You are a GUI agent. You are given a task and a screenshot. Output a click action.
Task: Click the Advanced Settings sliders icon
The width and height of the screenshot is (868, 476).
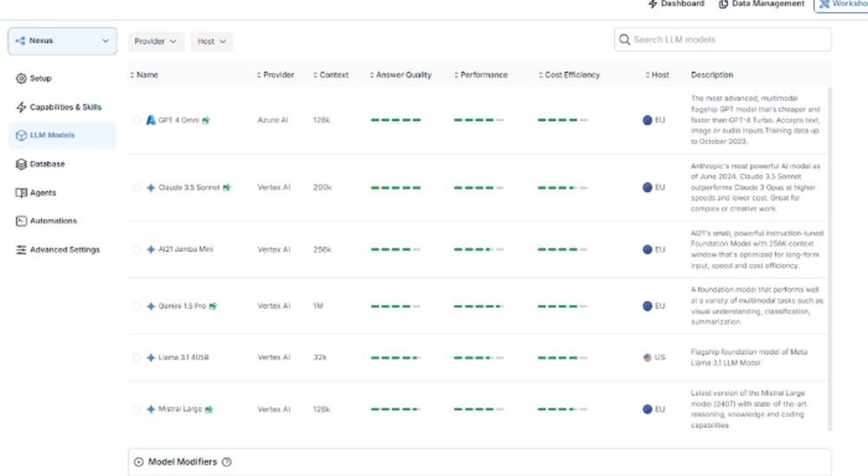pyautogui.click(x=21, y=250)
